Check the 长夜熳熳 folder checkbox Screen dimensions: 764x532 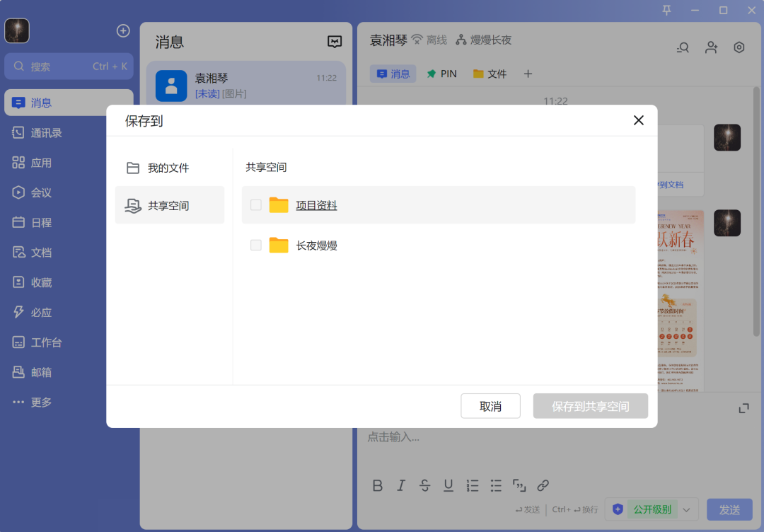(x=256, y=245)
